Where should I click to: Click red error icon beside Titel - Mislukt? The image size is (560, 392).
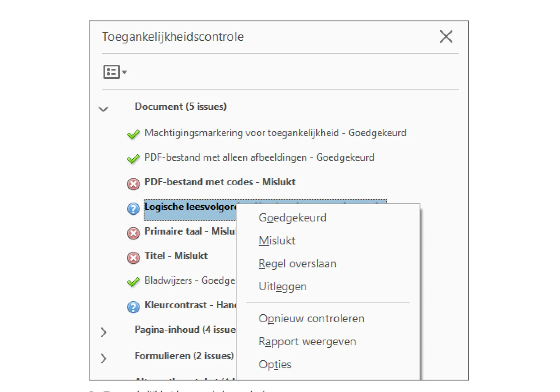(133, 258)
